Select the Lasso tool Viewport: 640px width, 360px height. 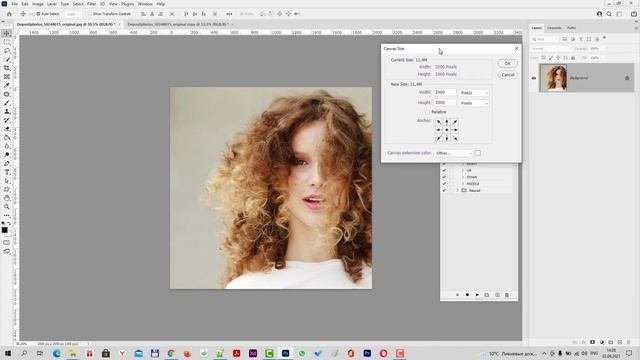point(7,51)
